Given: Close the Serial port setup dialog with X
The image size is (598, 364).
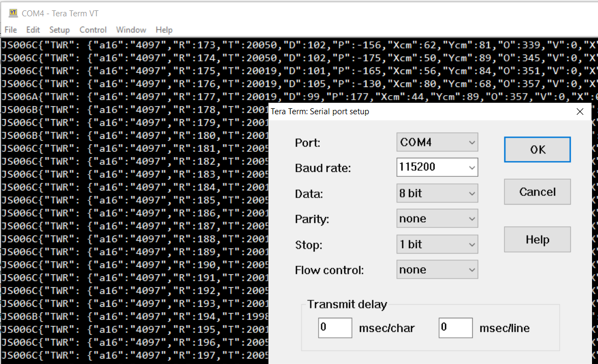Looking at the screenshot, I should pyautogui.click(x=579, y=112).
